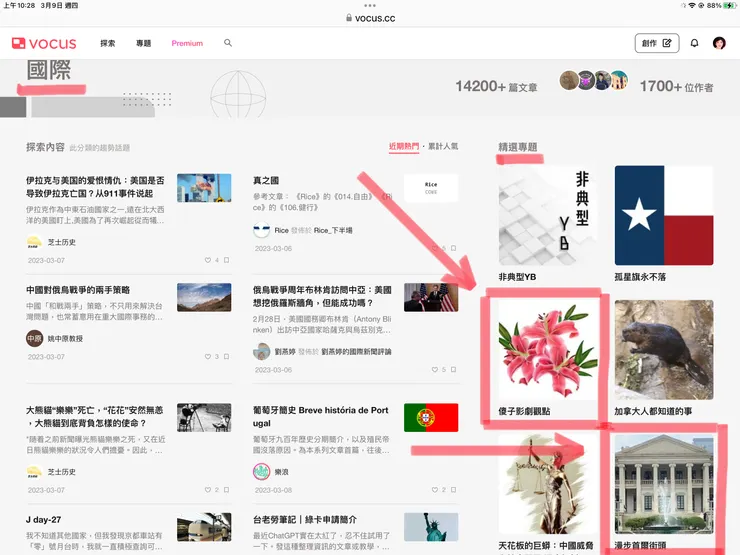
Task: Open the search magnifier icon
Action: [x=228, y=43]
